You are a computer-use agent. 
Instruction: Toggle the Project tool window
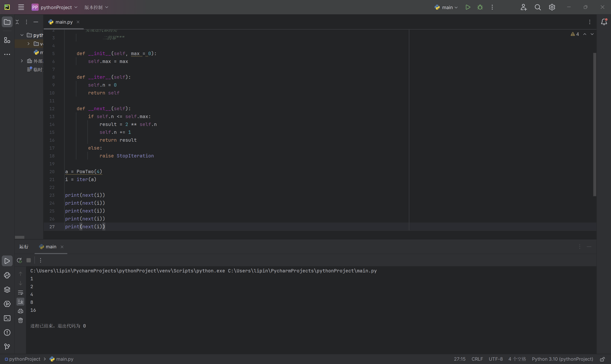tap(7, 22)
